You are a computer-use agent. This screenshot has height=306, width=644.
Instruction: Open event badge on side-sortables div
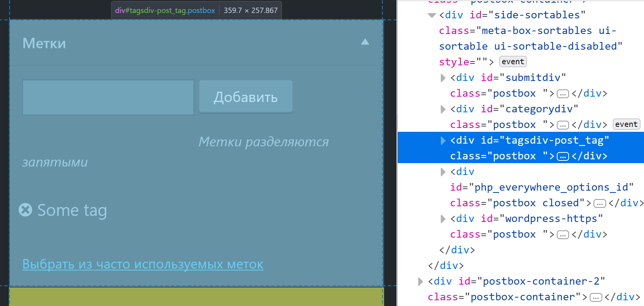coord(513,62)
